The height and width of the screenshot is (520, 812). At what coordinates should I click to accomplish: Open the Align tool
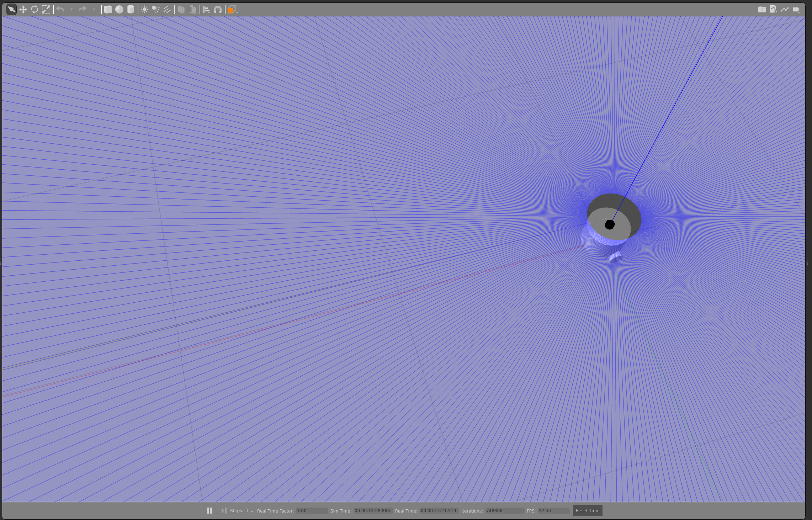[206, 10]
